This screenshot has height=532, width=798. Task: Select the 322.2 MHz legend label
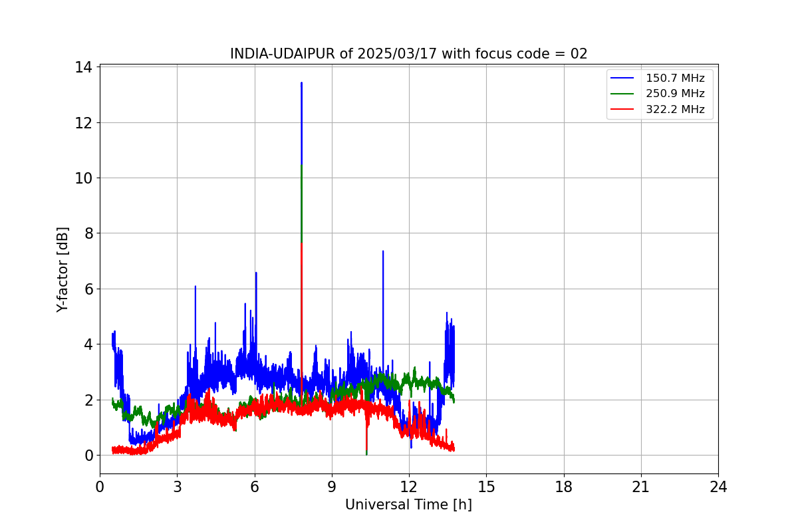point(675,110)
